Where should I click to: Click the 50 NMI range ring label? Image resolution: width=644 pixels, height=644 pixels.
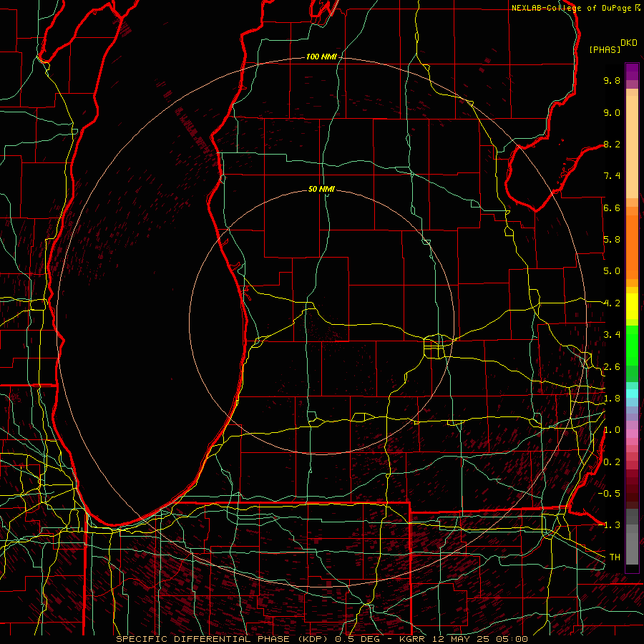tap(321, 189)
